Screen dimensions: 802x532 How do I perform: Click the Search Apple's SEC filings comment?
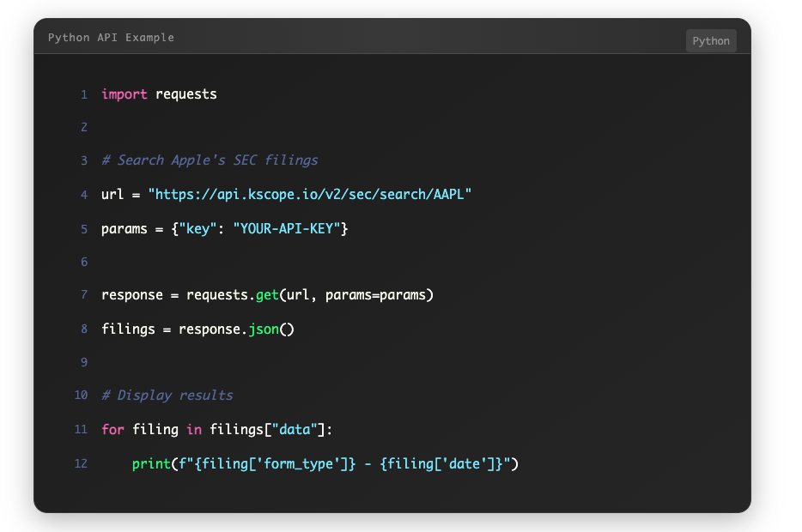tap(210, 160)
